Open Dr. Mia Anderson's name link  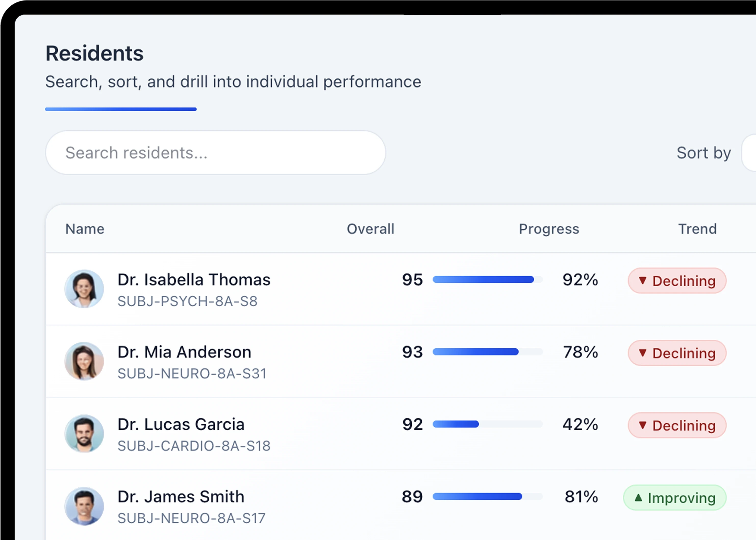click(184, 352)
